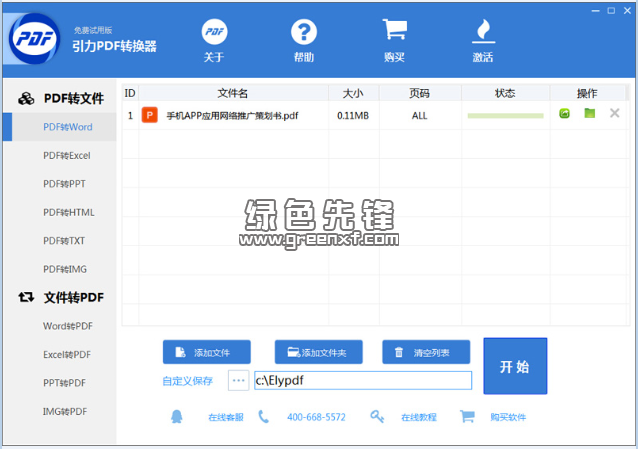
Task: Click the 购买 shopping cart icon
Action: coord(394,30)
